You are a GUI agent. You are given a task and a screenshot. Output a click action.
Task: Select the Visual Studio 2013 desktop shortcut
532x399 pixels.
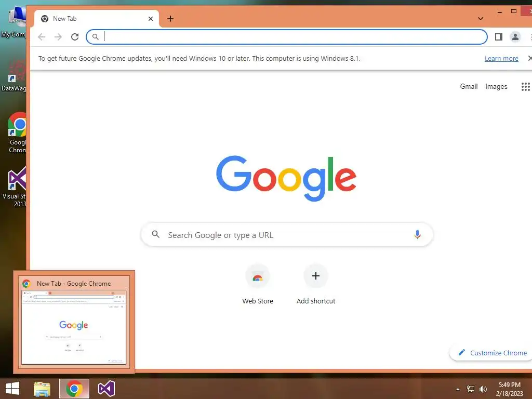click(x=15, y=187)
